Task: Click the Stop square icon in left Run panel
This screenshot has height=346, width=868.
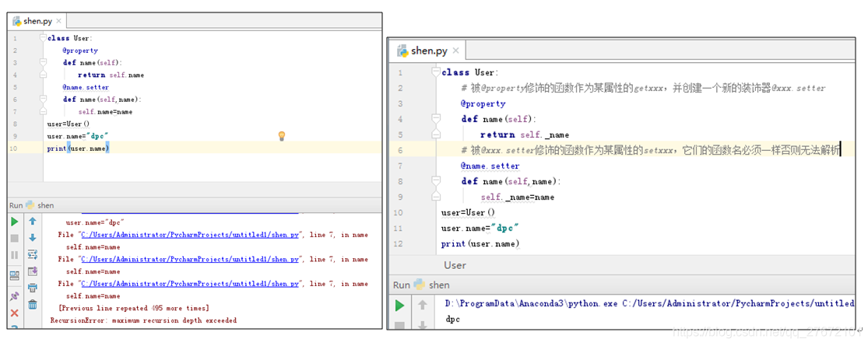Action: click(14, 239)
